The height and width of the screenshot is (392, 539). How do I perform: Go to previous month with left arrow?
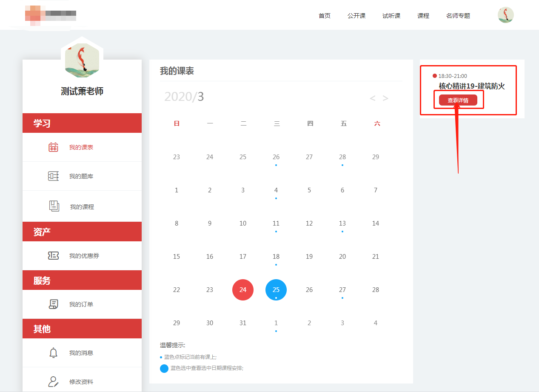tap(372, 98)
